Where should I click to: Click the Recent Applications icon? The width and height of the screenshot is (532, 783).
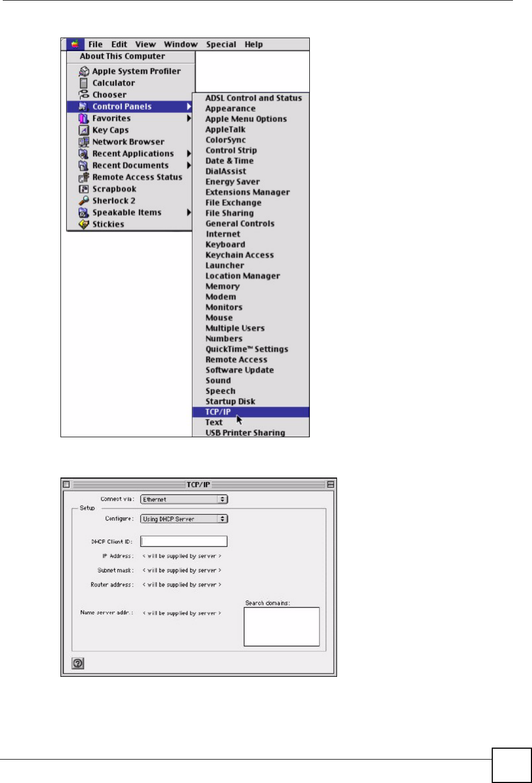(x=83, y=154)
